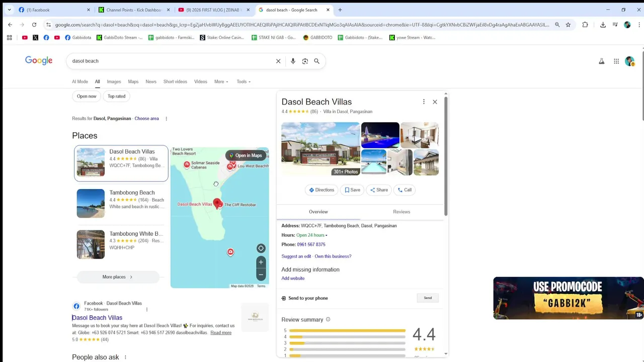Open Google Lens image search icon
The width and height of the screenshot is (644, 362).
tap(305, 61)
